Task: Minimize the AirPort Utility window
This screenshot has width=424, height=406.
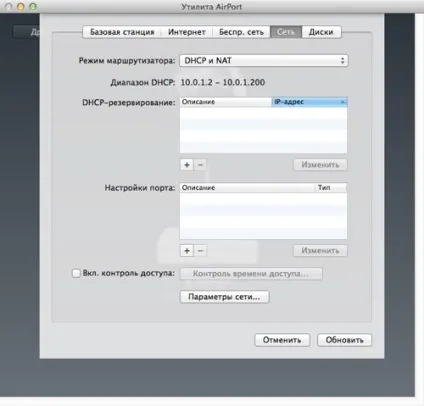Action: pos(21,6)
